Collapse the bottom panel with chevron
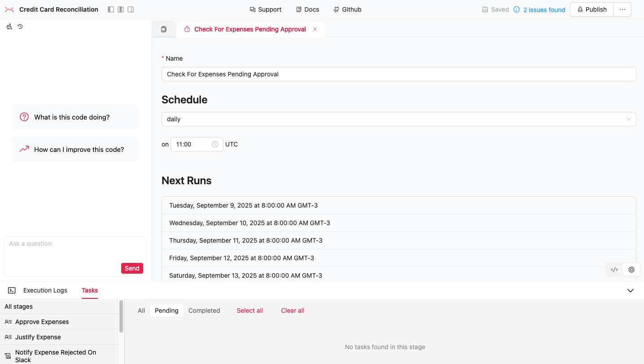Viewport: 644px width, 364px height. (x=630, y=291)
